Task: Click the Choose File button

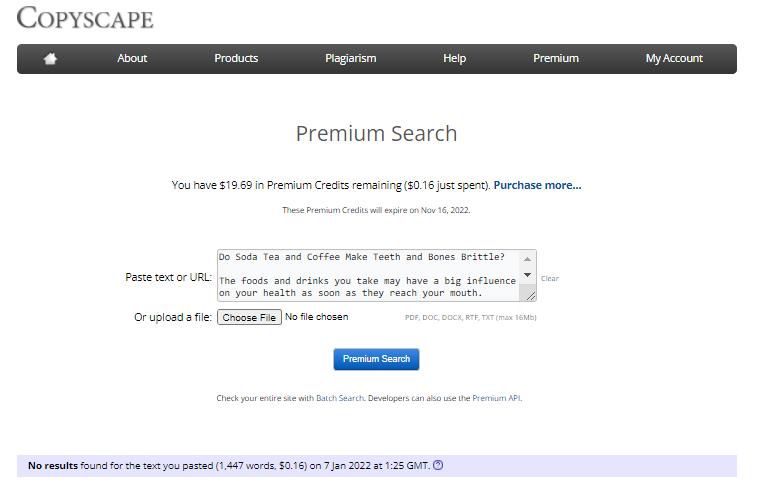Action: click(x=249, y=317)
